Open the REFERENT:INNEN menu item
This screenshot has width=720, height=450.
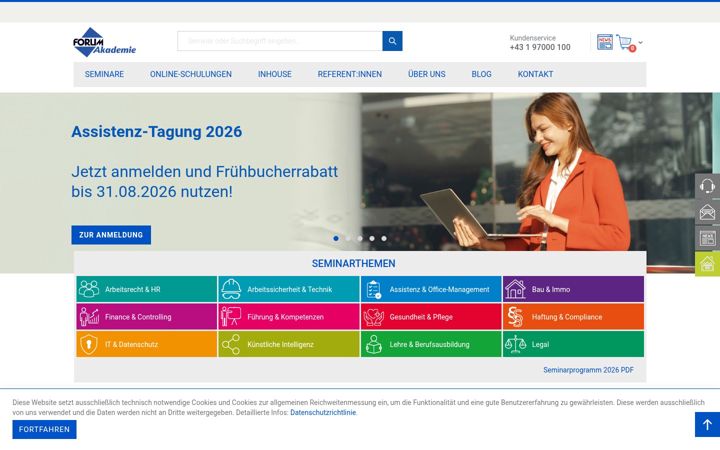click(349, 74)
